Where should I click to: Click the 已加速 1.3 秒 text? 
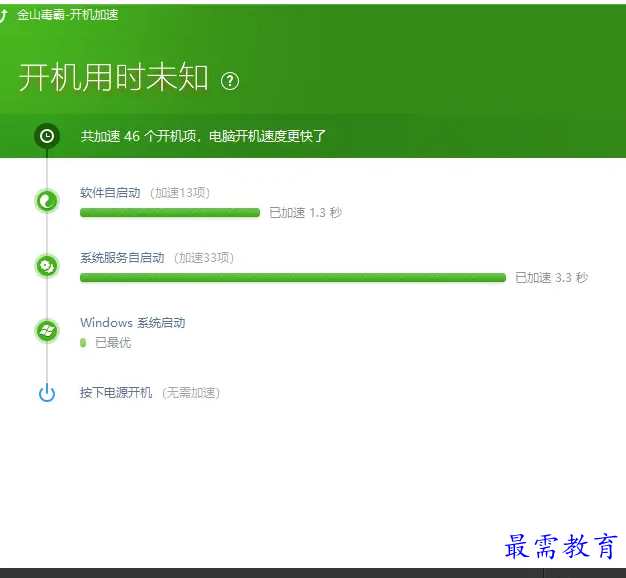click(305, 213)
